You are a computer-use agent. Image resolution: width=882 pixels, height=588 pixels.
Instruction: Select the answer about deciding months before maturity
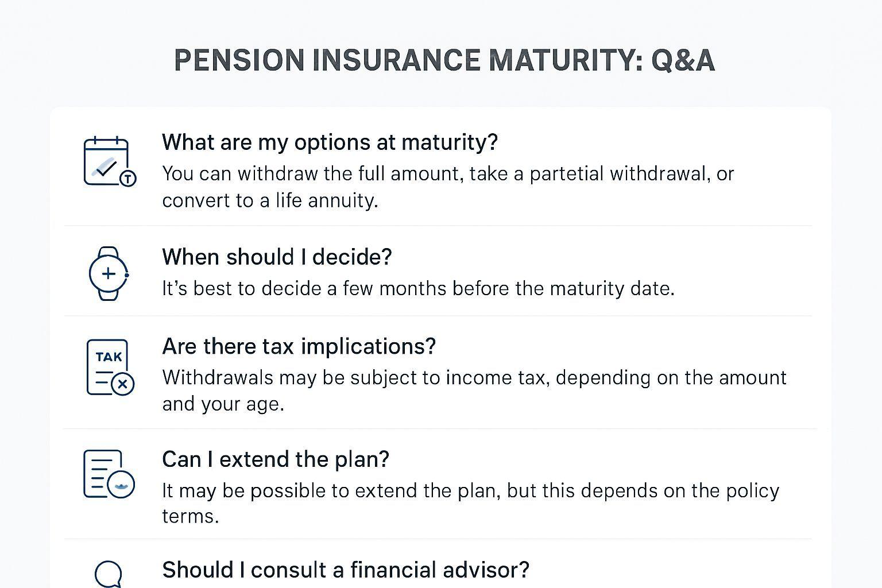(x=418, y=288)
